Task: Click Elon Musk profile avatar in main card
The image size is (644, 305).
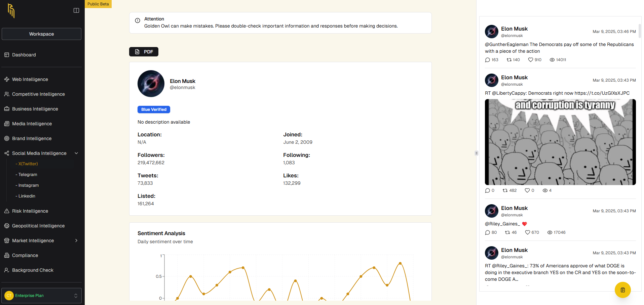Action: [151, 84]
